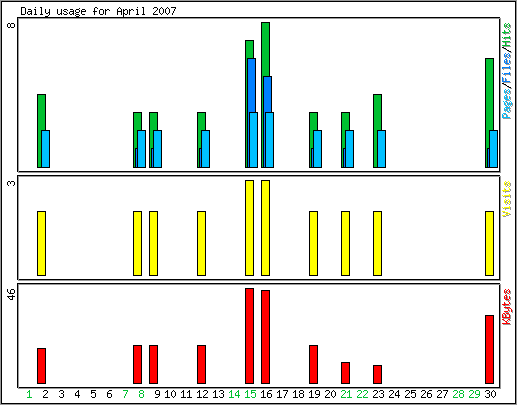Select the yellow Visits bar on day 16
The width and height of the screenshot is (517, 405).
click(x=265, y=228)
